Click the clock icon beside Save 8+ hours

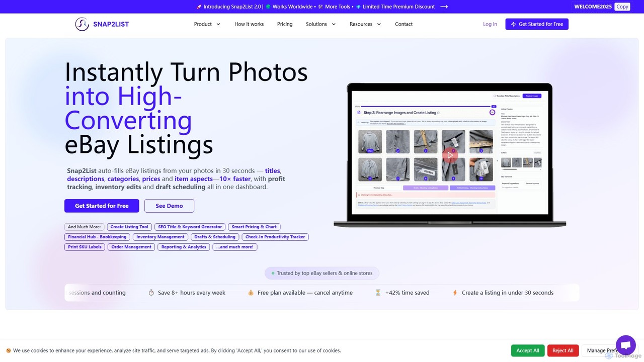click(151, 293)
